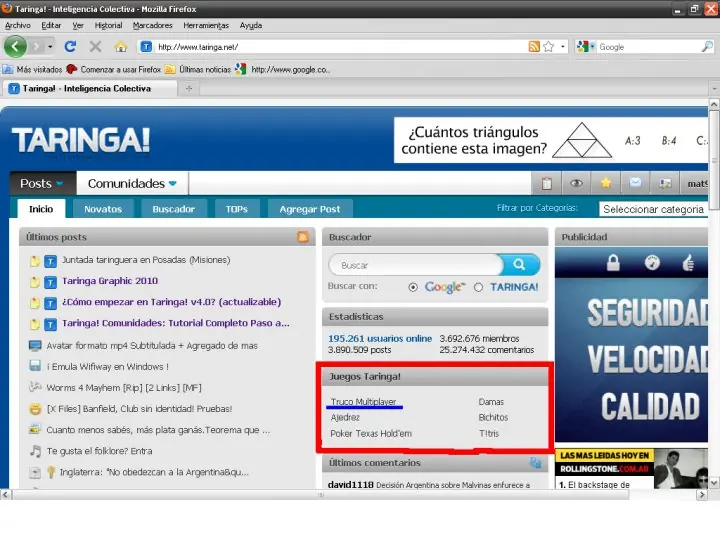The width and height of the screenshot is (720, 540).
Task: Open the Poker Texas Hold'em link
Action: point(371,433)
